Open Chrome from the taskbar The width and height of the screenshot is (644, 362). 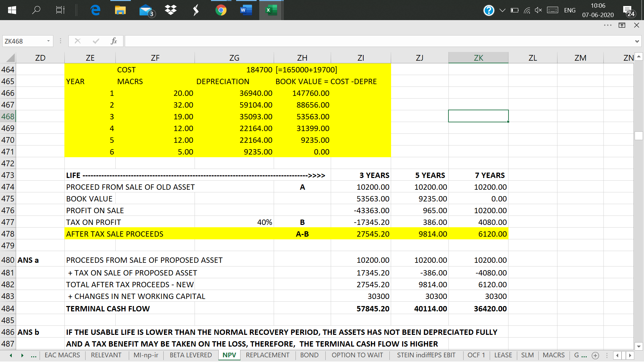coord(221,10)
